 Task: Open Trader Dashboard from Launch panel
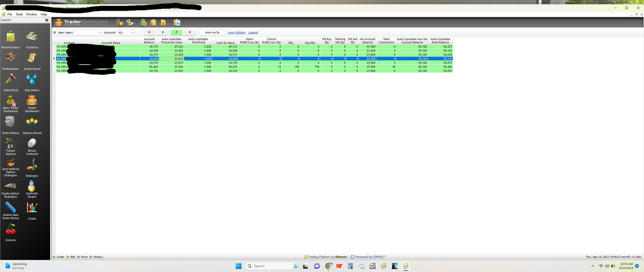pyautogui.click(x=32, y=104)
